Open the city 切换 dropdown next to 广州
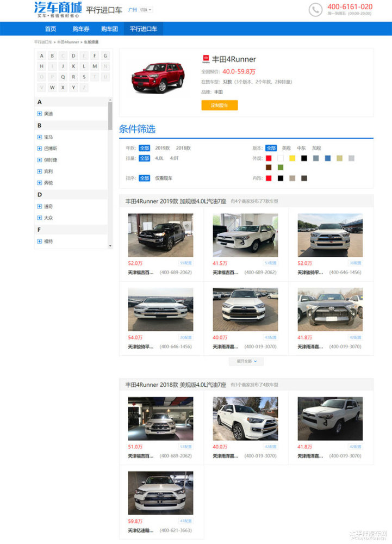Image resolution: width=392 pixels, height=544 pixels. [146, 10]
